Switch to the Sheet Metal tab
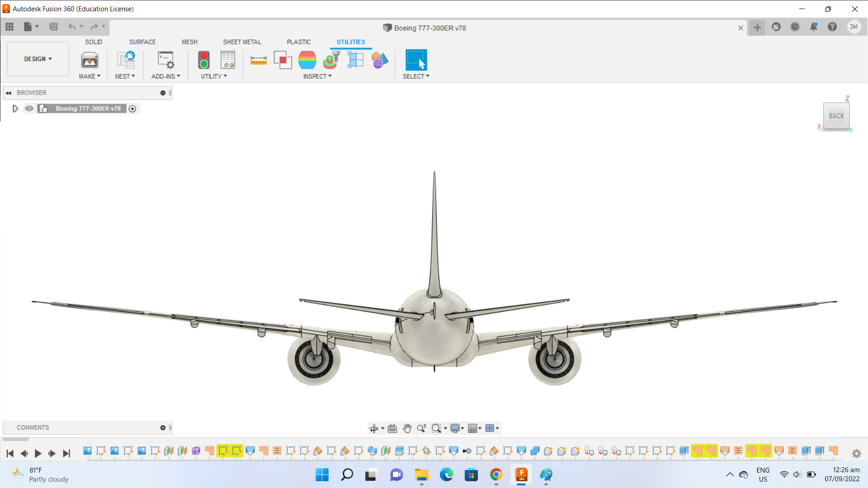 coord(242,42)
